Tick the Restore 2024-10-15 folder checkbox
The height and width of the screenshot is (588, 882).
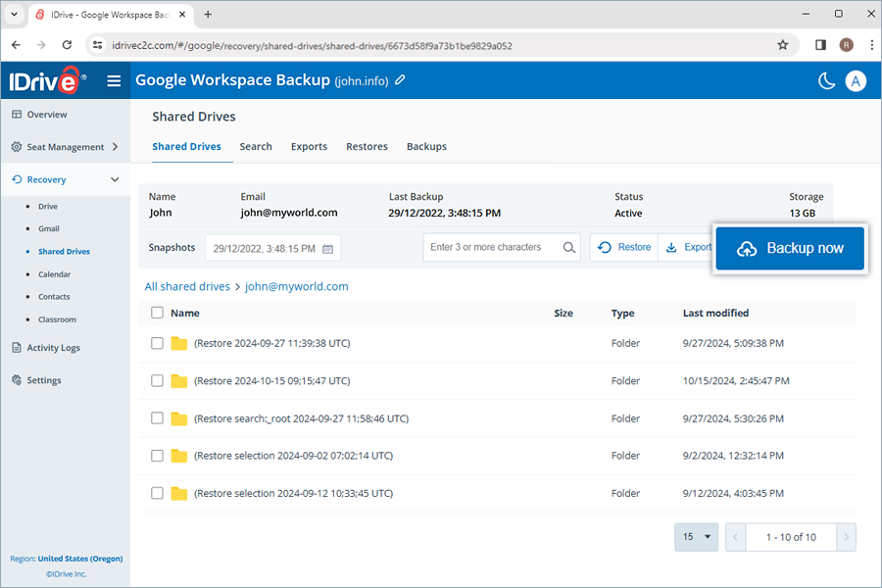tap(156, 380)
